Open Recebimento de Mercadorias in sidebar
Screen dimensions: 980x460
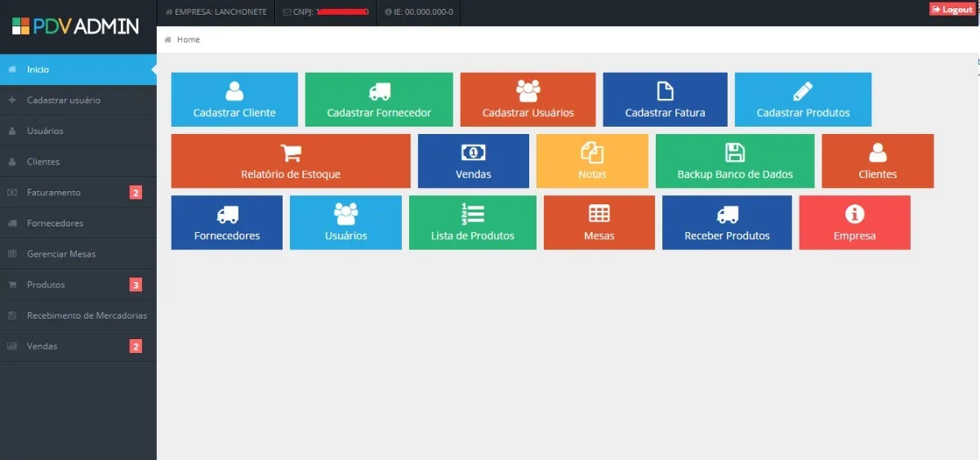point(78,315)
